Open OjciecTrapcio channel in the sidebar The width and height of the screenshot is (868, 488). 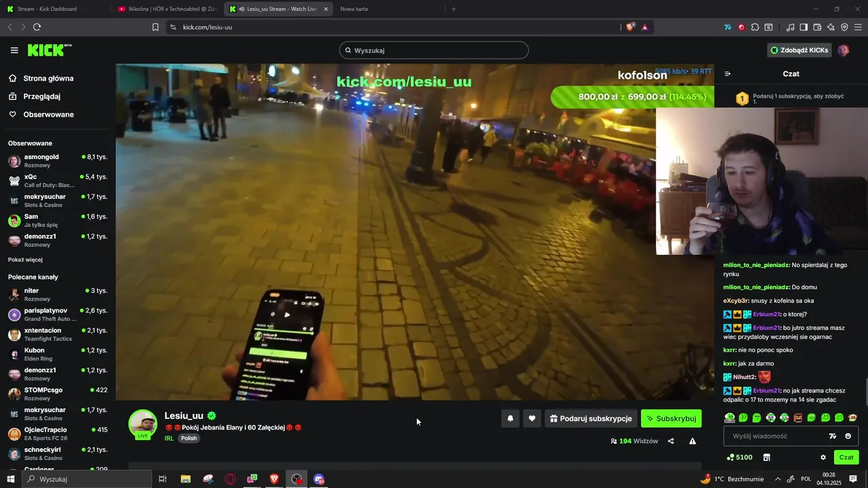tap(58, 434)
